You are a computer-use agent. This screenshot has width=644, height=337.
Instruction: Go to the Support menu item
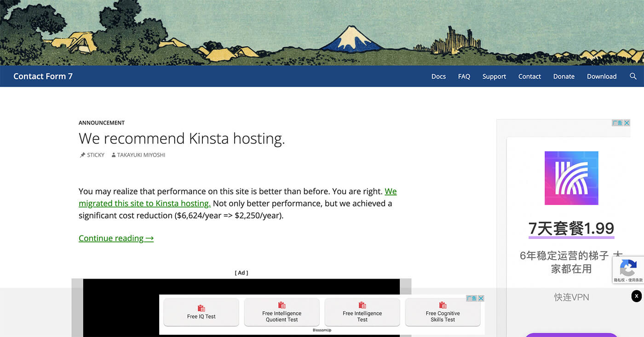[494, 76]
